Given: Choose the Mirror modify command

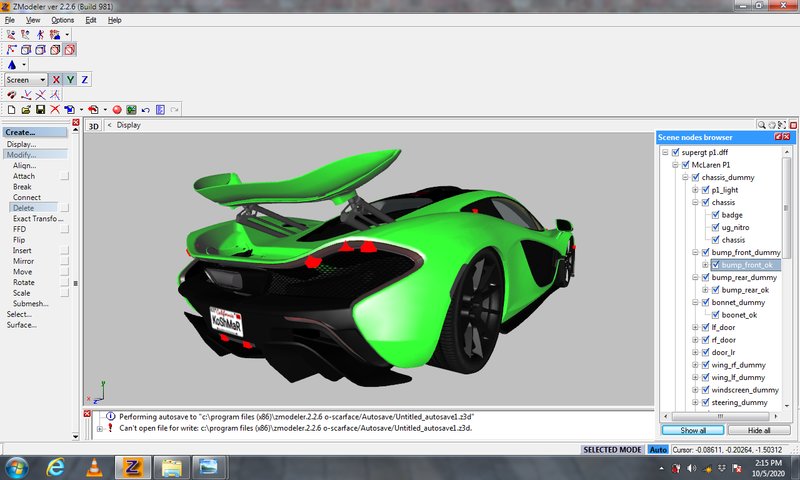Looking at the screenshot, I should tap(23, 261).
